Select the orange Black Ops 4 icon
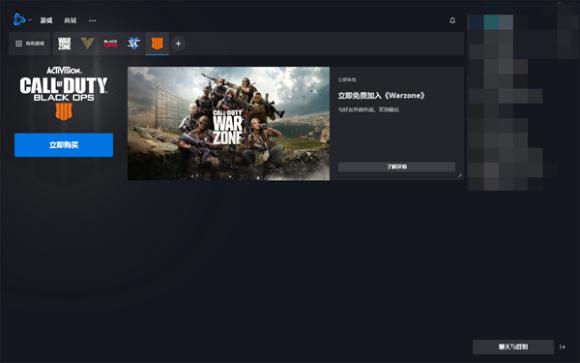This screenshot has width=580, height=363. click(157, 43)
